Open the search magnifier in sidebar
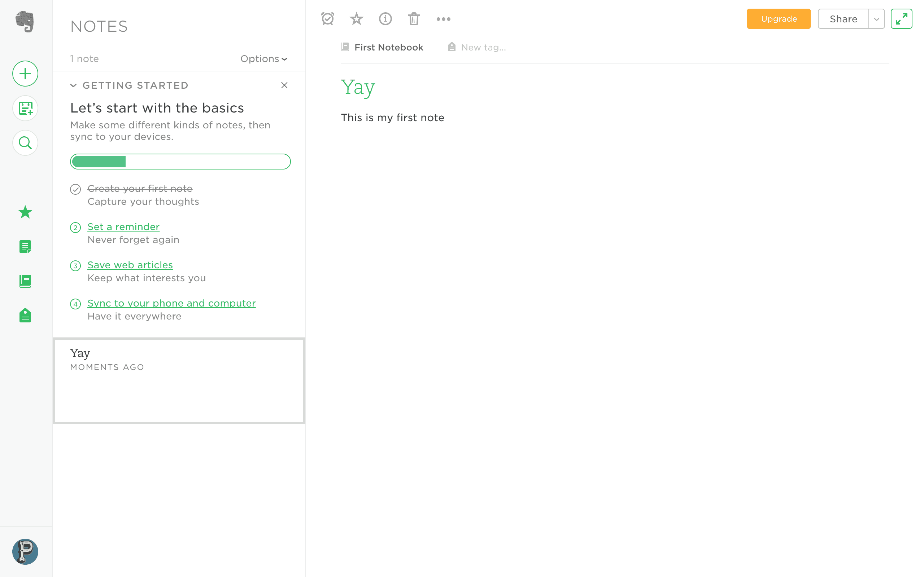This screenshot has height=577, width=924. (25, 143)
